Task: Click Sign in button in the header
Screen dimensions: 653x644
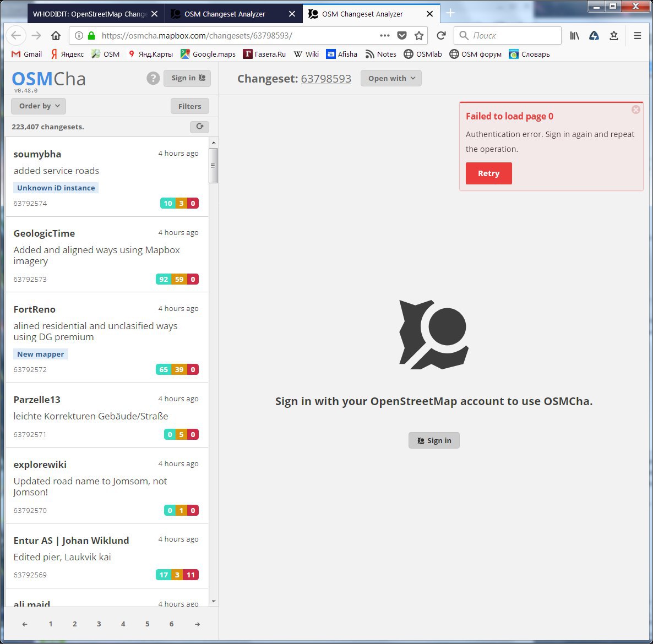Action: click(x=187, y=78)
